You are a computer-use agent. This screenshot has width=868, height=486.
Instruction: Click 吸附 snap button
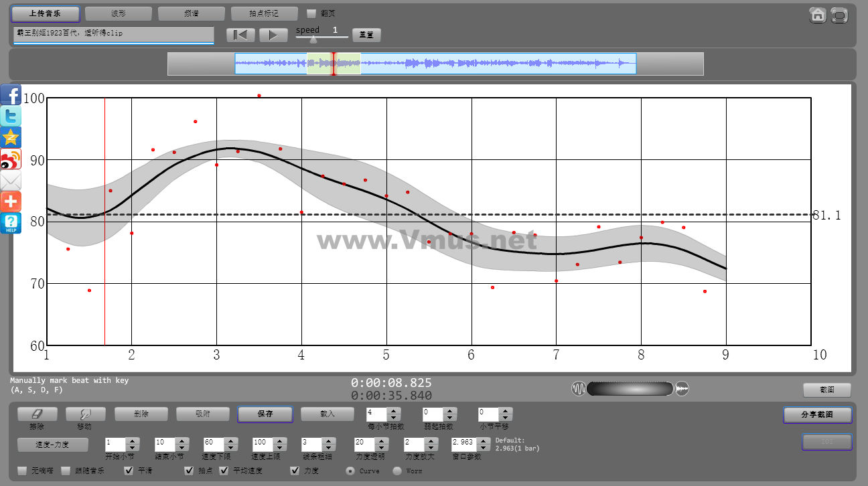tap(203, 414)
